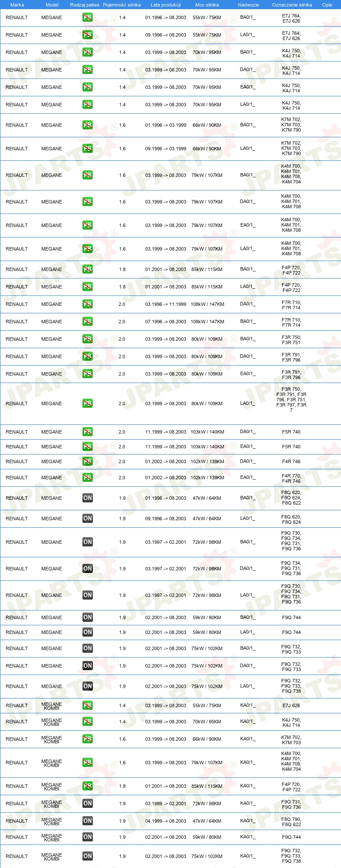Click MEGANE KOMBI model in 1.6 66kW row
The width and height of the screenshot is (341, 868).
(x=51, y=739)
